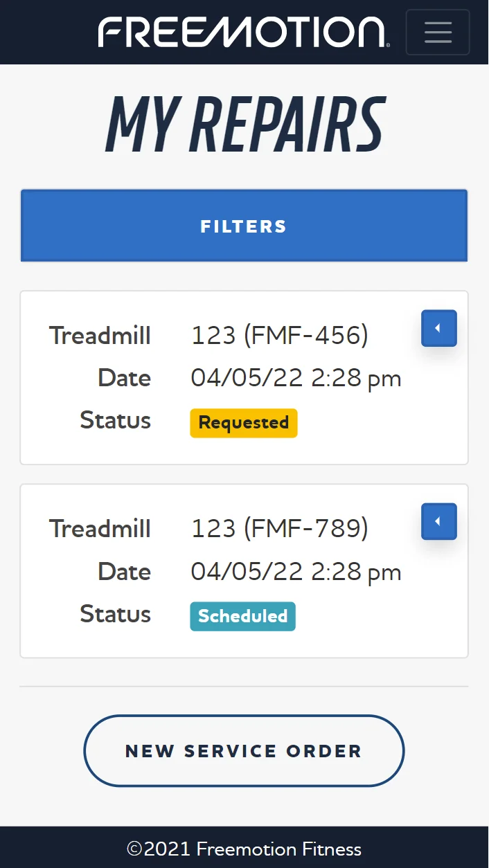This screenshot has width=489, height=868.
Task: Click the Status label in the second card
Action: pyautogui.click(x=115, y=614)
